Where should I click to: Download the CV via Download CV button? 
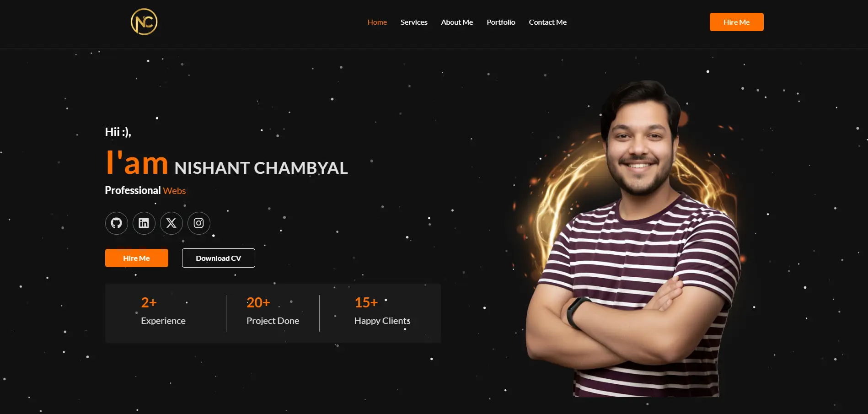coord(219,258)
